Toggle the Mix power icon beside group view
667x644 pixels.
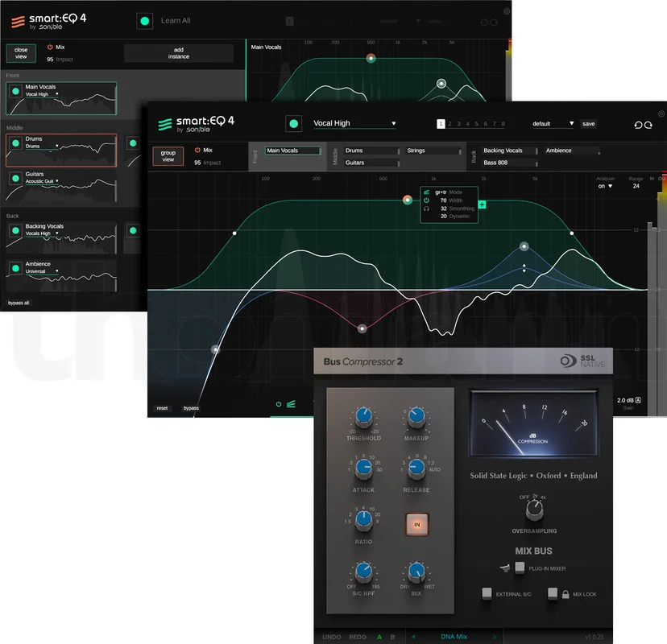point(197,150)
